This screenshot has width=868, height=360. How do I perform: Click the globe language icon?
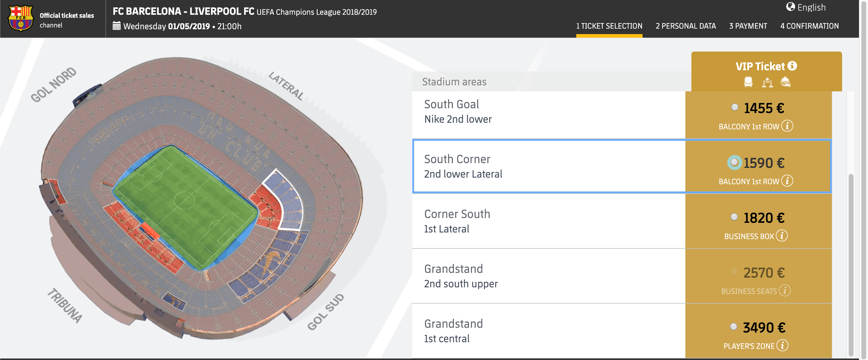pyautogui.click(x=791, y=7)
